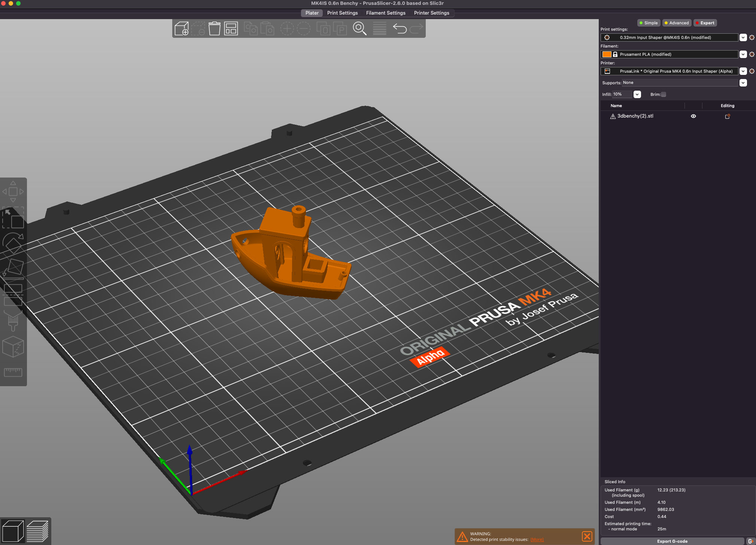Select the Seam painting cube tool
The height and width of the screenshot is (545, 756).
[x=13, y=346]
